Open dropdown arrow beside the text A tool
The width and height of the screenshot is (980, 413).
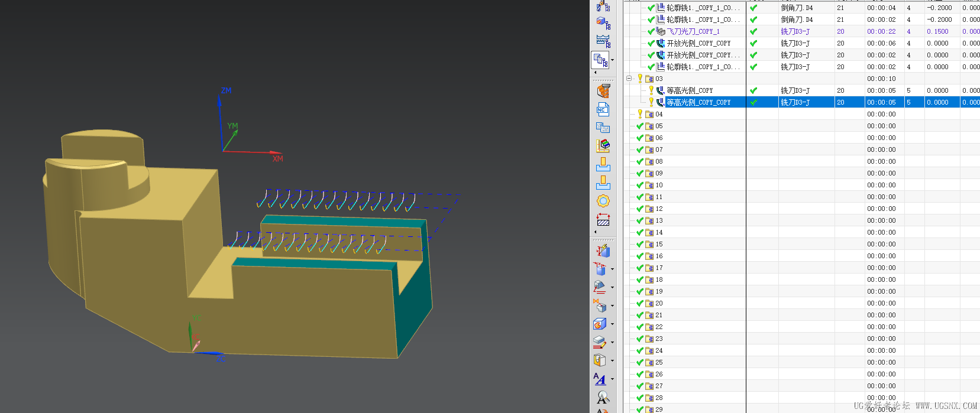(x=612, y=379)
